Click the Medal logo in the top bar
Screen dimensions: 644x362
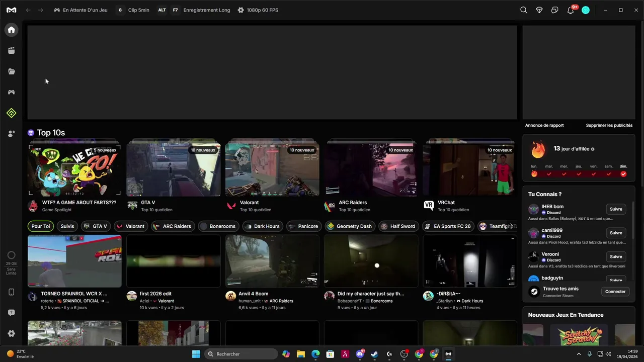tap(11, 10)
